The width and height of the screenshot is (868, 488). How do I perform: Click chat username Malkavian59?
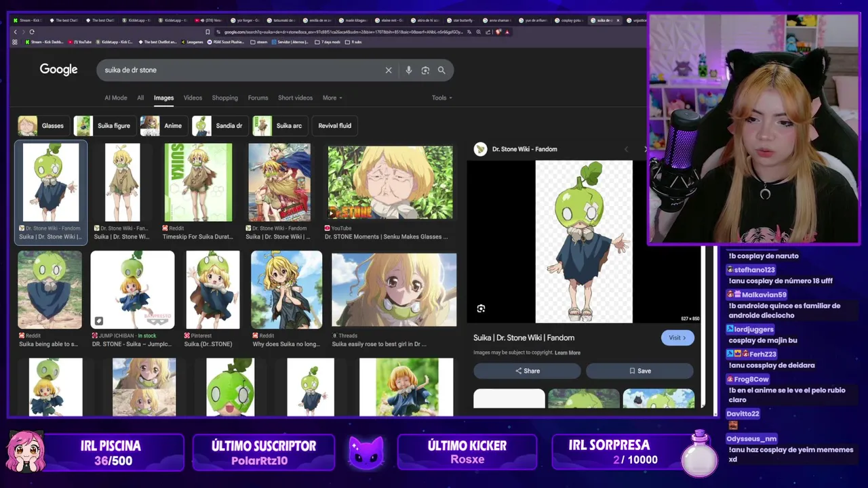click(764, 295)
